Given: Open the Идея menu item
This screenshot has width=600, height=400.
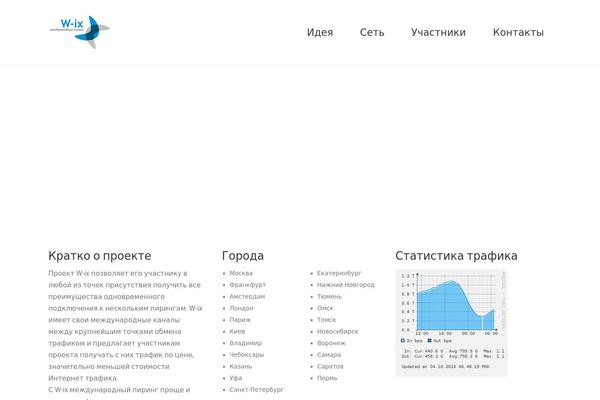Looking at the screenshot, I should [320, 33].
